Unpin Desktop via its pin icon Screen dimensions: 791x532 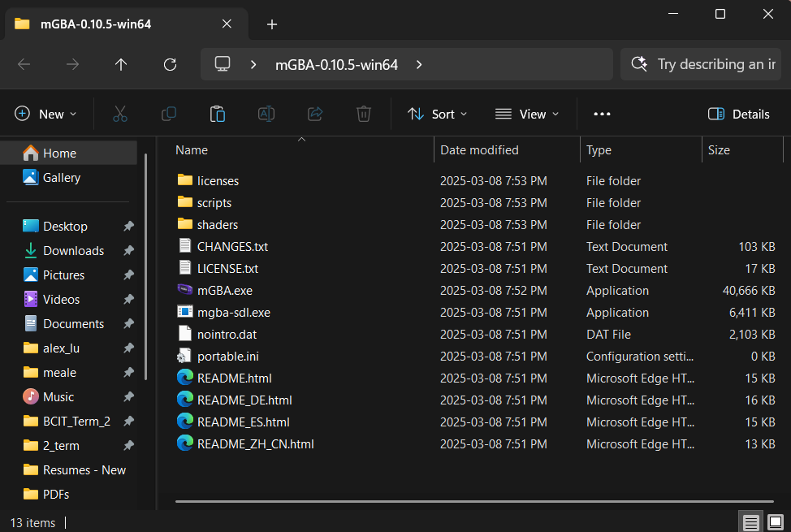(x=128, y=226)
